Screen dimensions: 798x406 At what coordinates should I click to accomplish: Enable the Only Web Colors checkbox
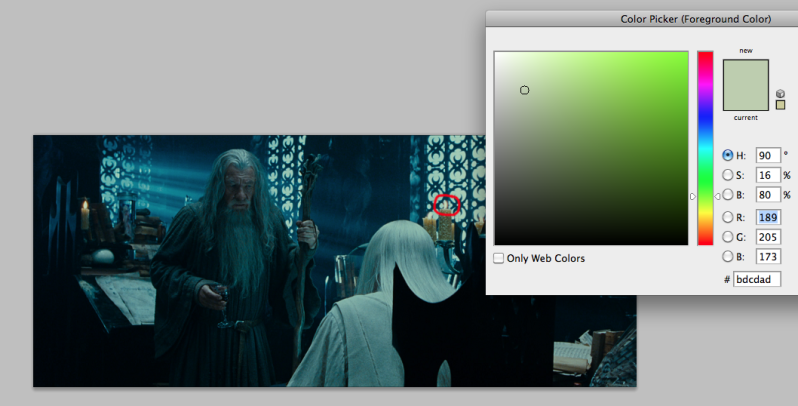499,258
